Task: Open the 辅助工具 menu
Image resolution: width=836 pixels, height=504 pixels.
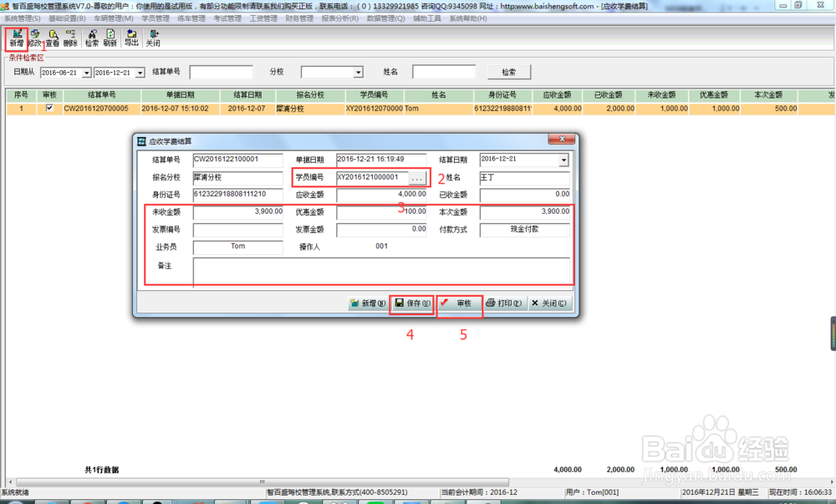Action: 427,18
